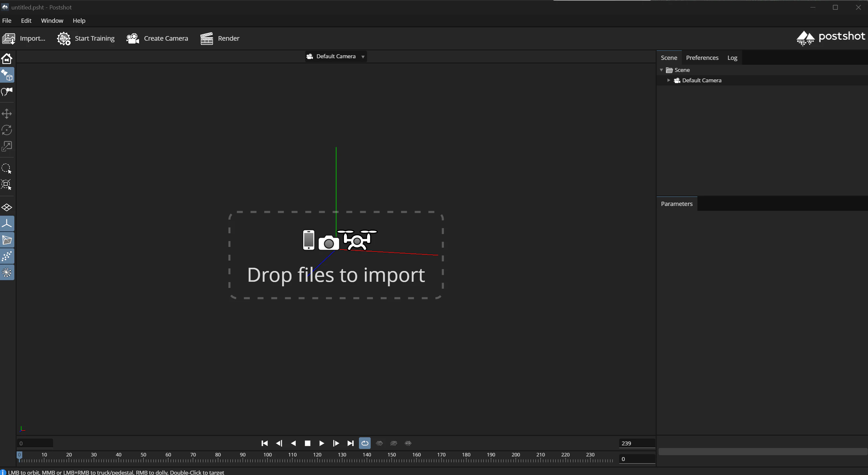Image resolution: width=868 pixels, height=475 pixels.
Task: Click the home view icon
Action: [7, 59]
